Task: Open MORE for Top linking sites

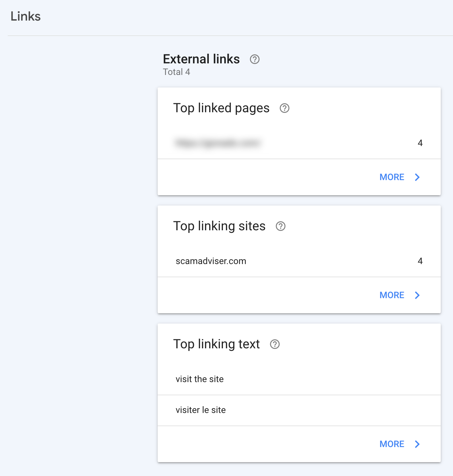Action: click(392, 295)
